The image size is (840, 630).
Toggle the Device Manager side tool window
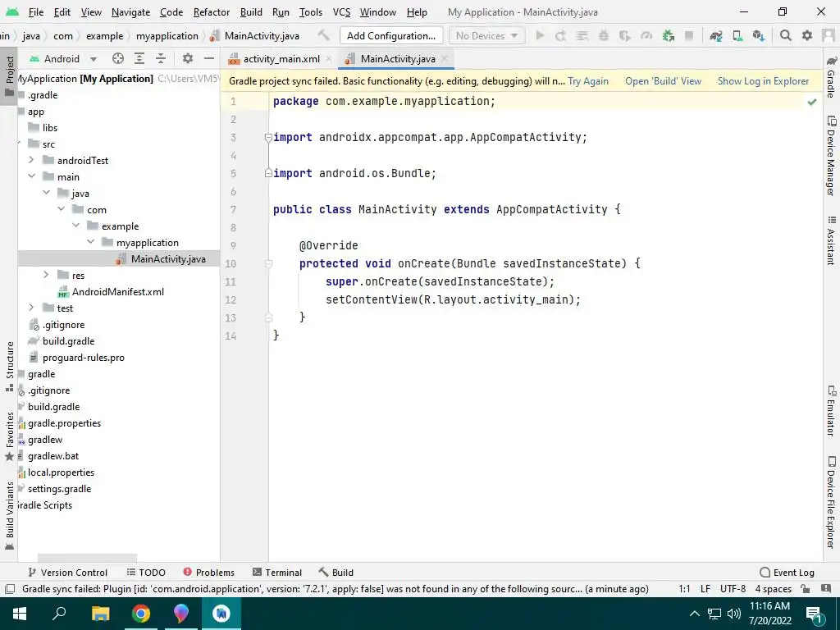(832, 156)
